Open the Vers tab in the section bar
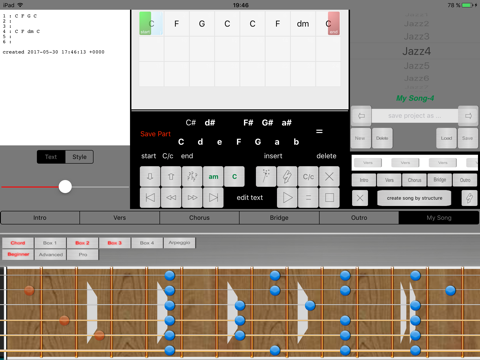This screenshot has height=360, width=480. [120, 218]
